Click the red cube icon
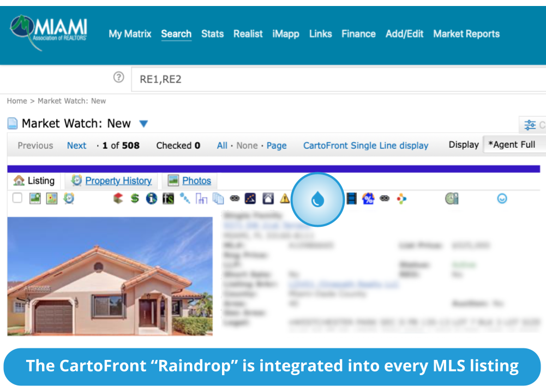 pos(118,198)
